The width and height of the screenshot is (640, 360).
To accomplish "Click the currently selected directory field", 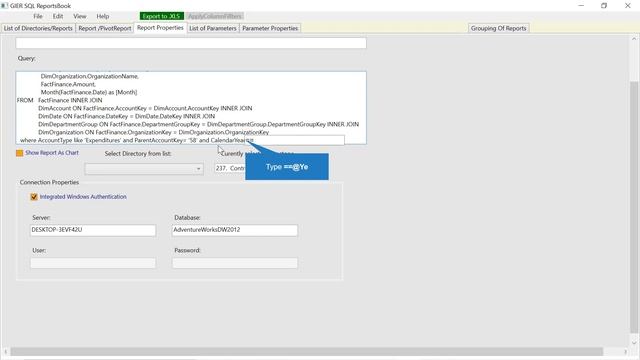I will point(230,168).
